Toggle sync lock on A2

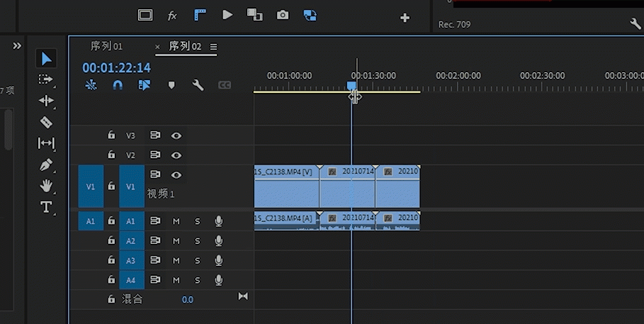(x=155, y=241)
